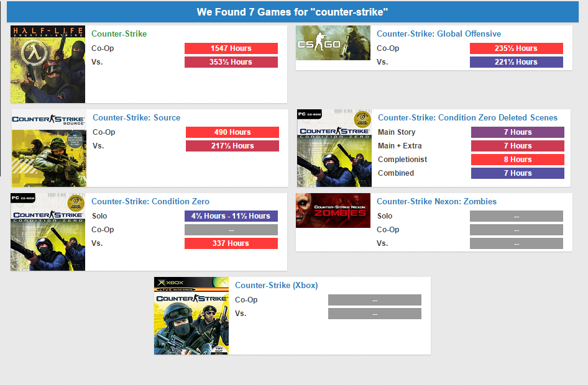Click the 217½ Hours Vs. bar
The width and height of the screenshot is (588, 385).
click(232, 146)
